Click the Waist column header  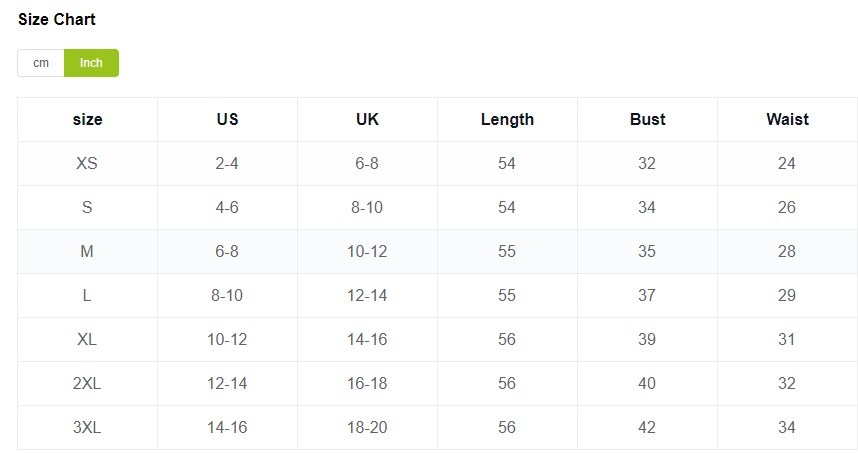787,120
